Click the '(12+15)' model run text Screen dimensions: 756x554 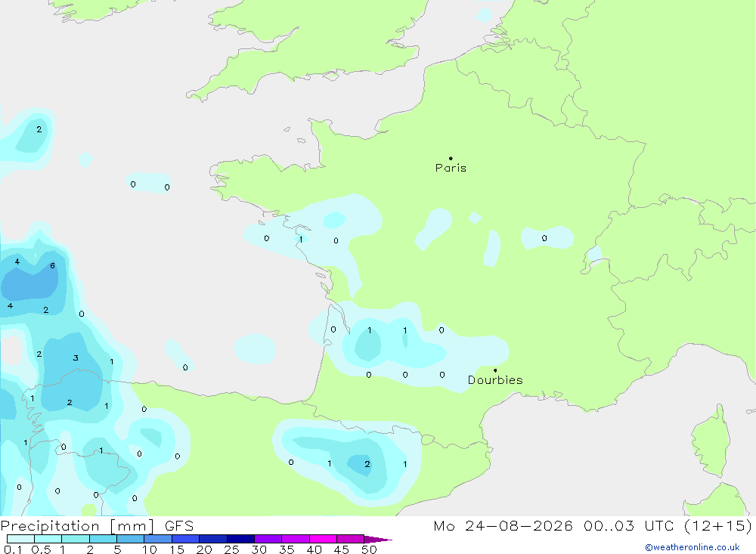pyautogui.click(x=718, y=525)
